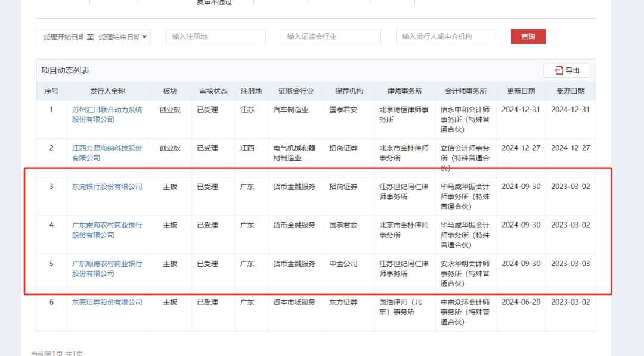Click the 注册地 column header
Image resolution: width=644 pixels, height=356 pixels.
pos(252,91)
